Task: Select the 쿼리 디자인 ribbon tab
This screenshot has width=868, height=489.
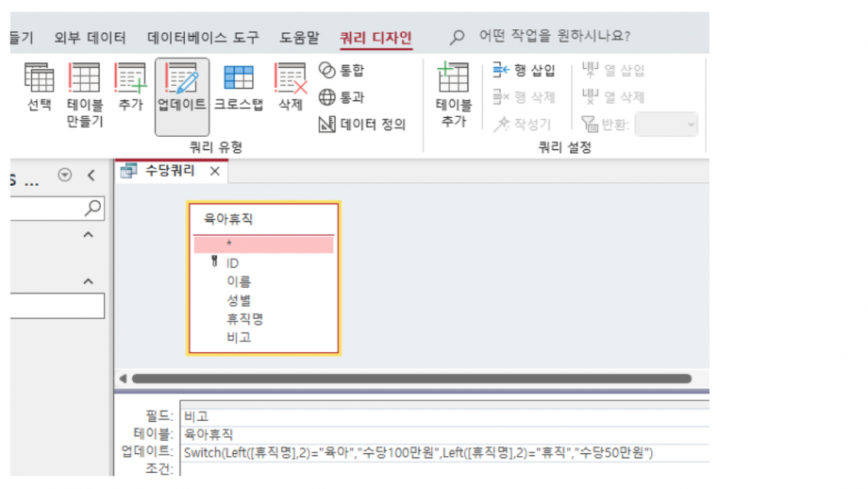Action: tap(376, 38)
